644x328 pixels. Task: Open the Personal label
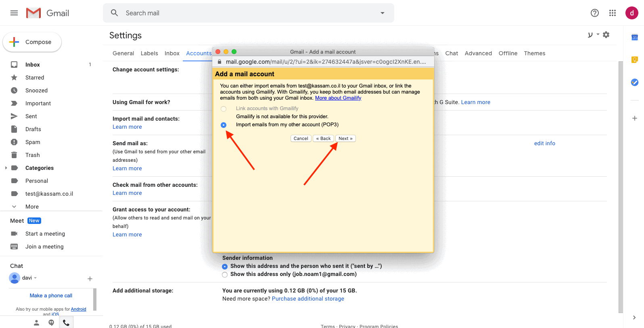37,181
